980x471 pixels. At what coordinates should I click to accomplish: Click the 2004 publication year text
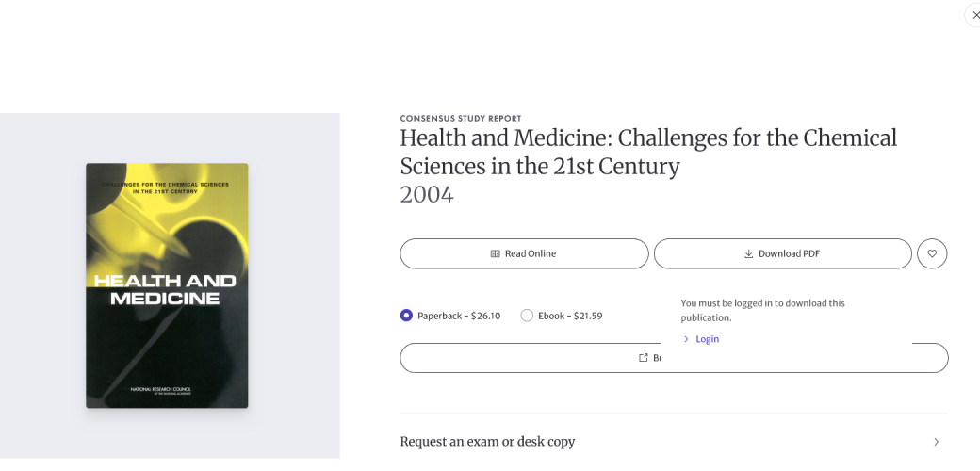point(427,195)
